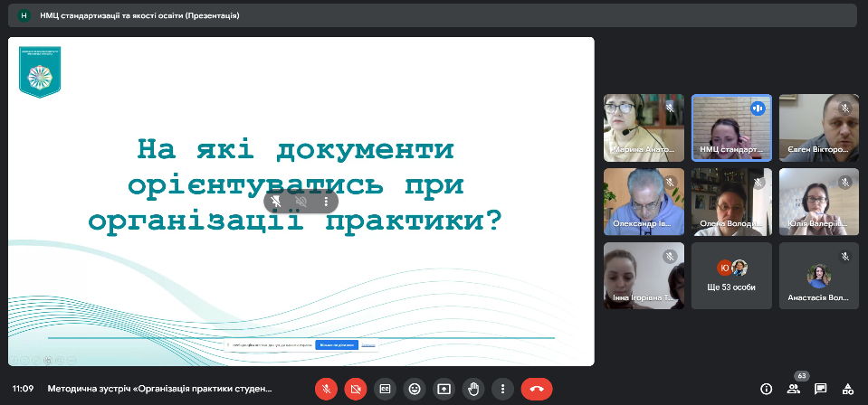Viewport: 868px width, 405px height.
Task: Click the muted audio icon on the presentation overlay
Action: click(x=301, y=202)
